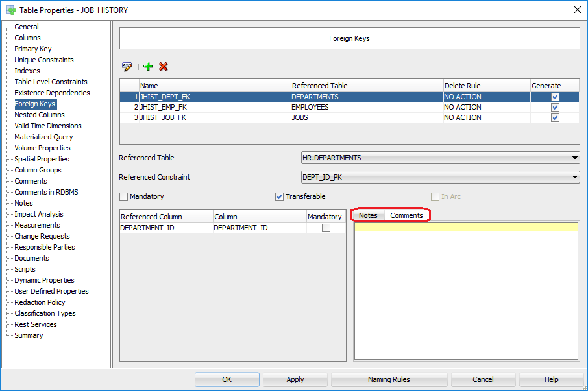Enable the Mandatory checkbox
The height and width of the screenshot is (391, 588).
tap(123, 196)
